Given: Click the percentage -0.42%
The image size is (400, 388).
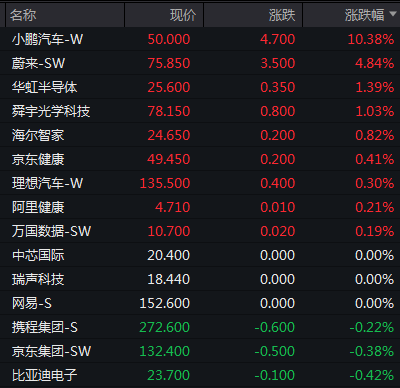Looking at the screenshot, I should [x=372, y=375].
